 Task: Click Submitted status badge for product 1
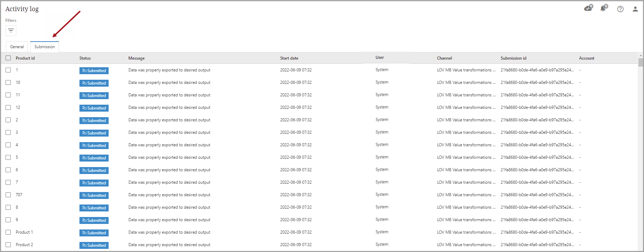click(94, 71)
